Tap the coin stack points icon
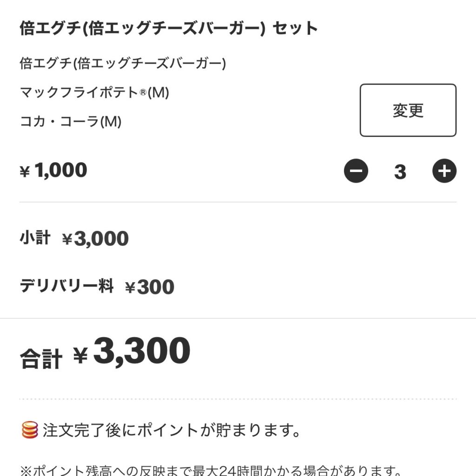476x476 pixels. pos(29,430)
